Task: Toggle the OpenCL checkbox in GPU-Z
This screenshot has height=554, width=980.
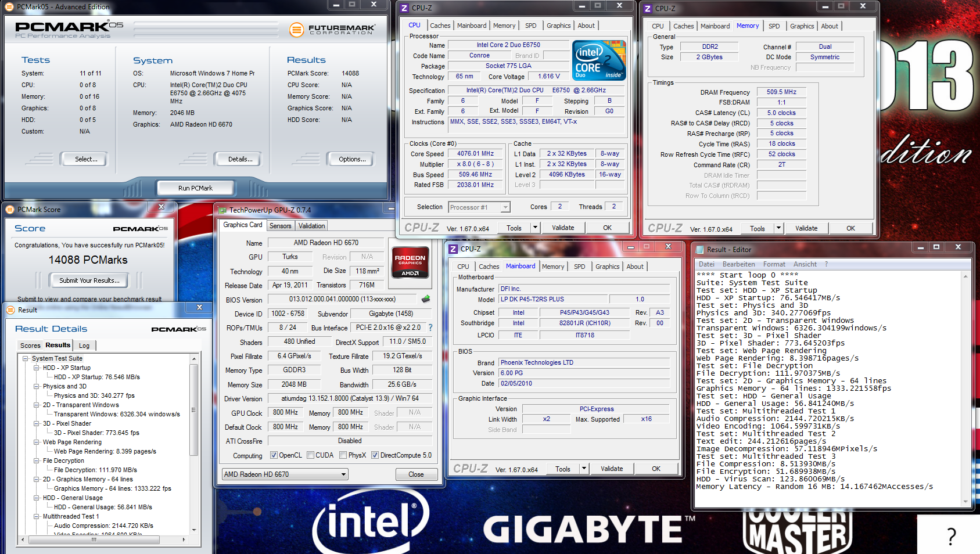Action: [274, 455]
